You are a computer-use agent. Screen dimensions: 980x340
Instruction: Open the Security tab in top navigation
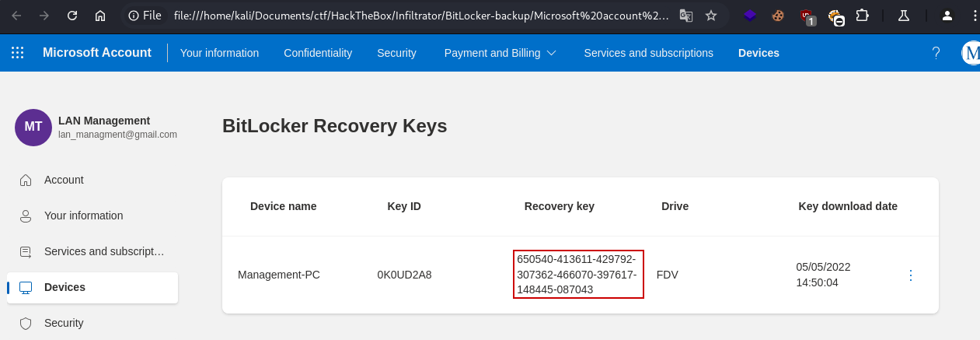point(396,53)
